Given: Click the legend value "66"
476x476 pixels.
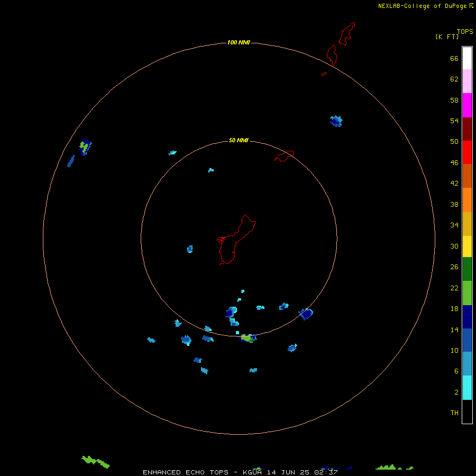Looking at the screenshot, I should (454, 58).
